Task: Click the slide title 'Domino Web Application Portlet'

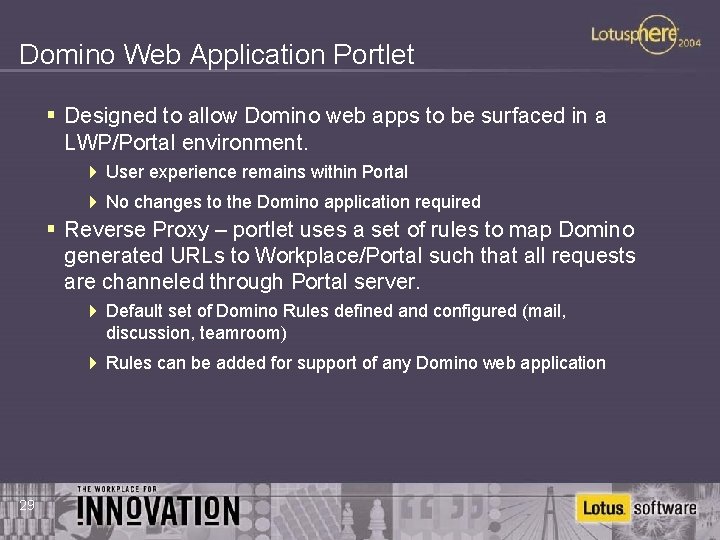Action: pyautogui.click(x=217, y=55)
